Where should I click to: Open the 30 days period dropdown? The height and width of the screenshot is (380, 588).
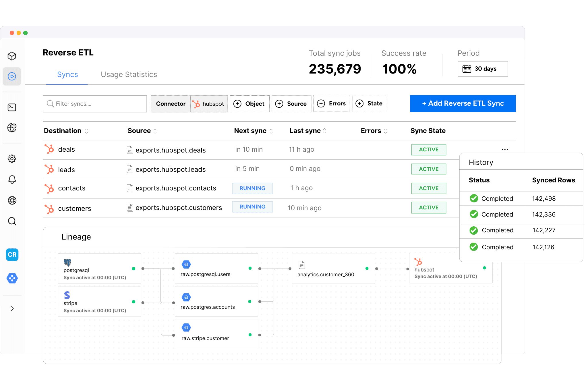(483, 69)
